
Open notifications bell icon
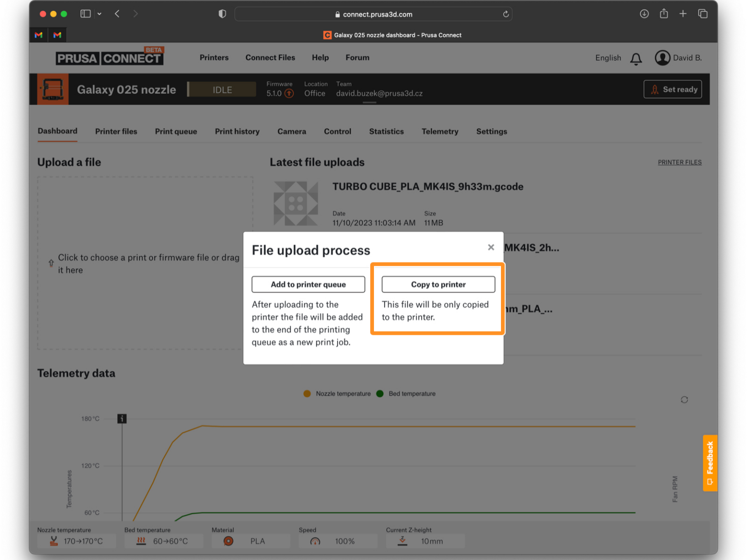tap(636, 59)
